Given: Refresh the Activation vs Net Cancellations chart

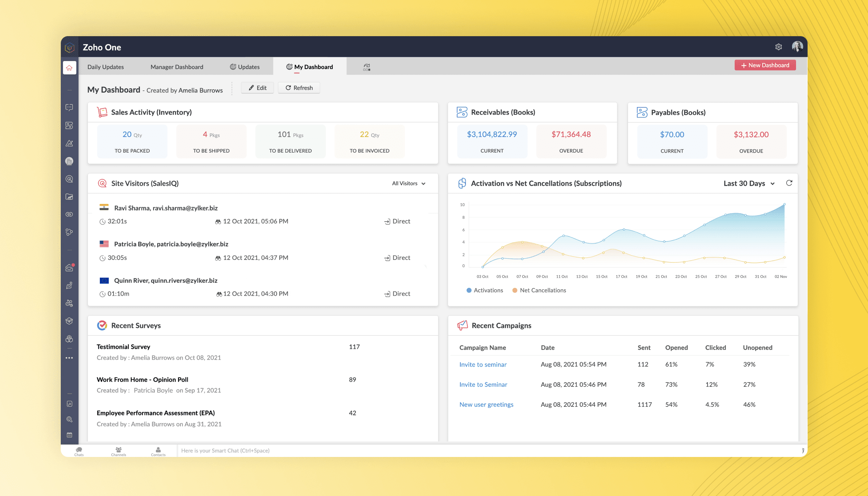Looking at the screenshot, I should tap(789, 183).
